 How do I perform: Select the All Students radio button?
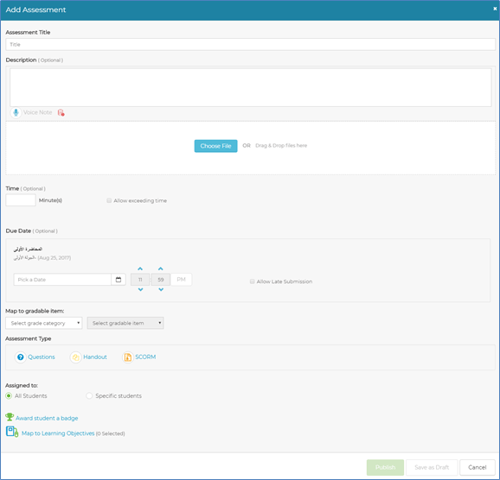(9, 396)
